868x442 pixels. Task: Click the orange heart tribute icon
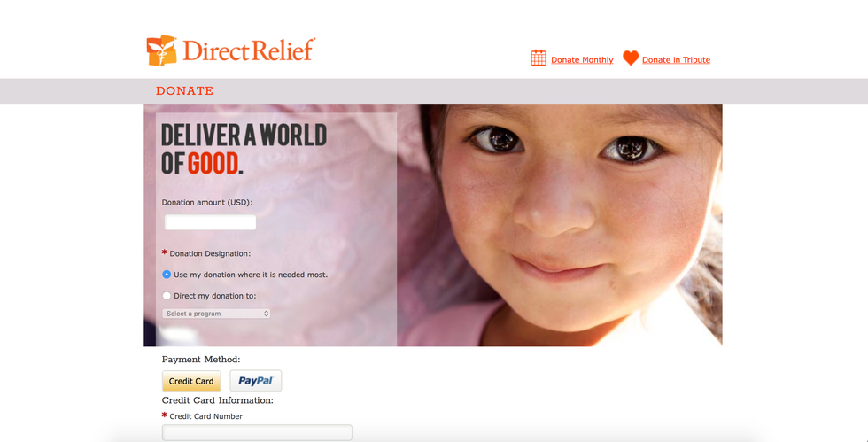pos(631,58)
